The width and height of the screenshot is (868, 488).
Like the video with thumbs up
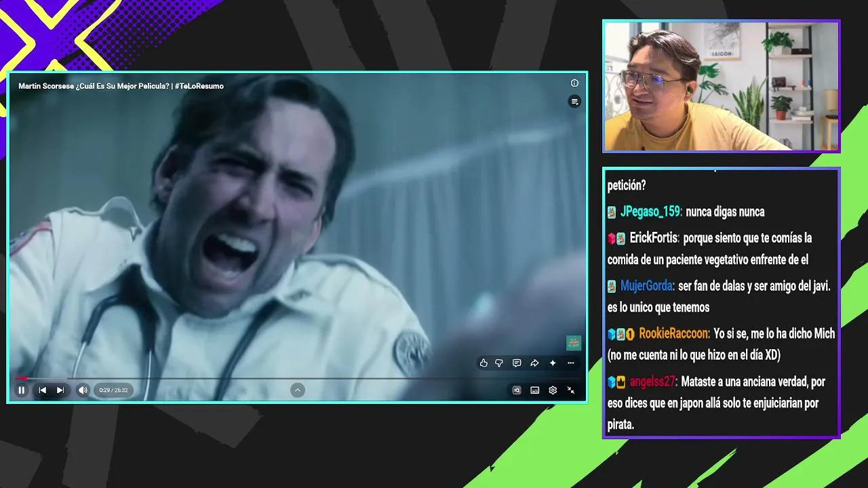484,363
